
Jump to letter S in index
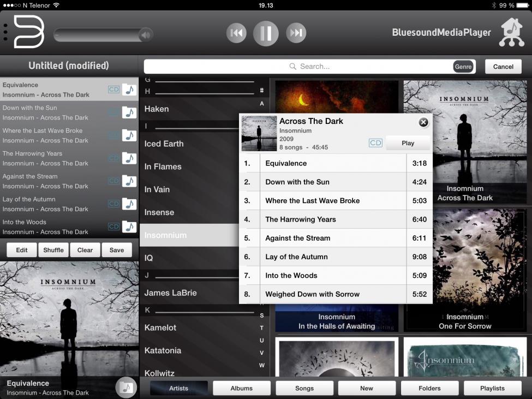(261, 315)
